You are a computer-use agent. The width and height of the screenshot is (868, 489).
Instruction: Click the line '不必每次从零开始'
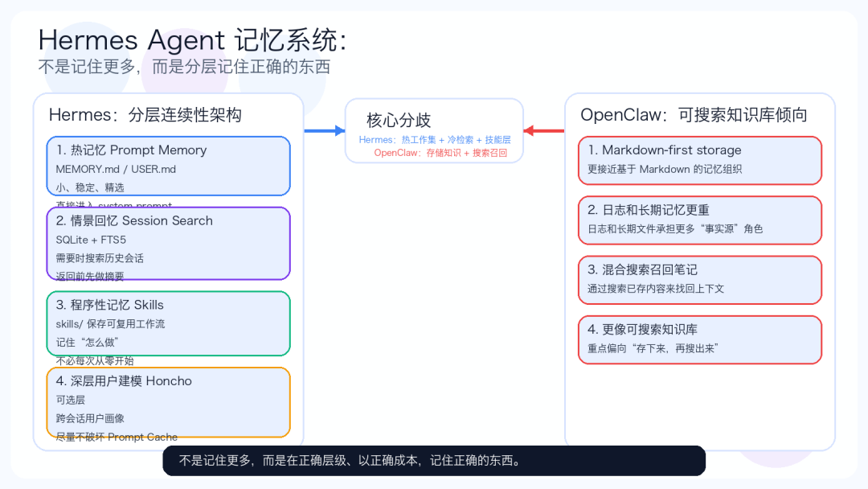(x=95, y=361)
